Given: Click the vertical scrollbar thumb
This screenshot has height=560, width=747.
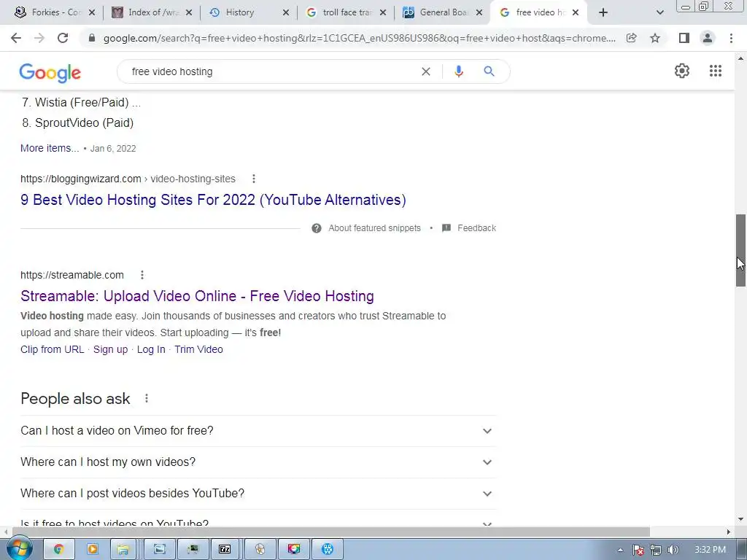Looking at the screenshot, I should coord(740,250).
